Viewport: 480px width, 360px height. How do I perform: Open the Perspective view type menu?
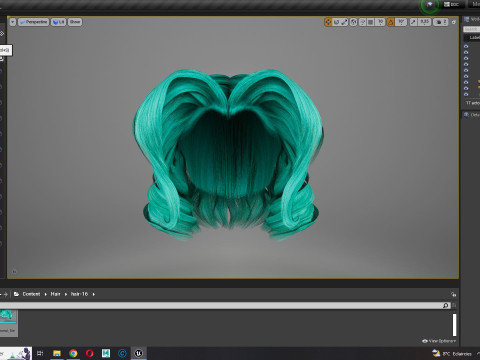tap(34, 22)
